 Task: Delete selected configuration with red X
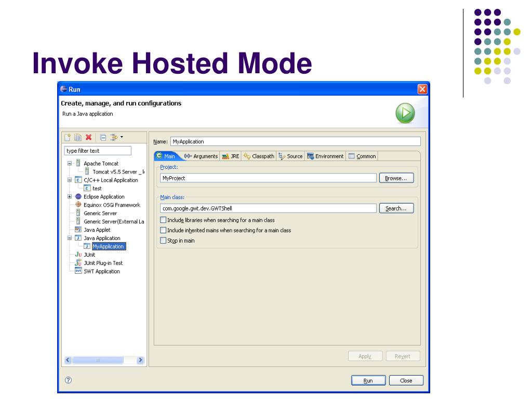[x=88, y=138]
